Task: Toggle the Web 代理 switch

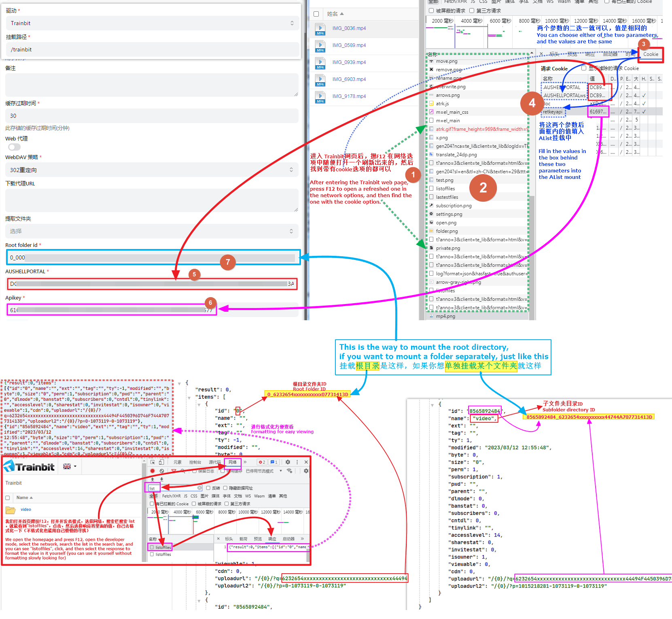Action: [14, 147]
